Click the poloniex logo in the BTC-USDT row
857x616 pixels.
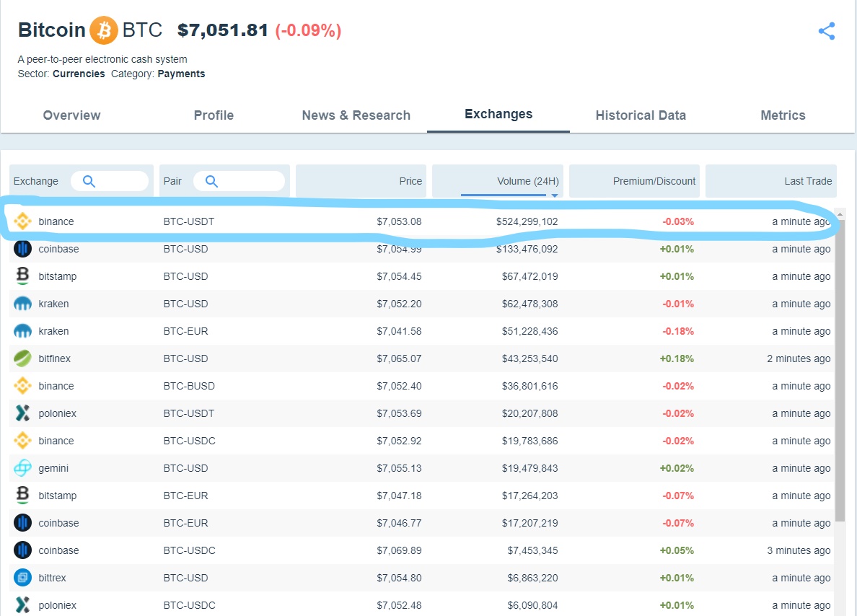tap(22, 413)
